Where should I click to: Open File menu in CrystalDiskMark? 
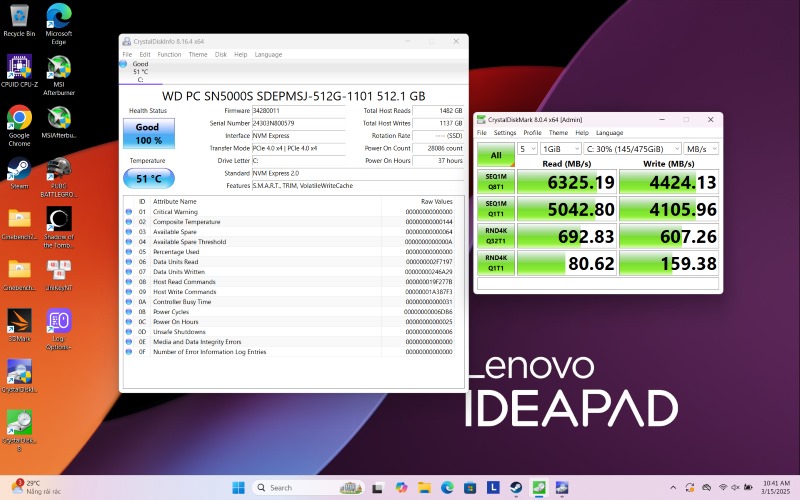482,133
